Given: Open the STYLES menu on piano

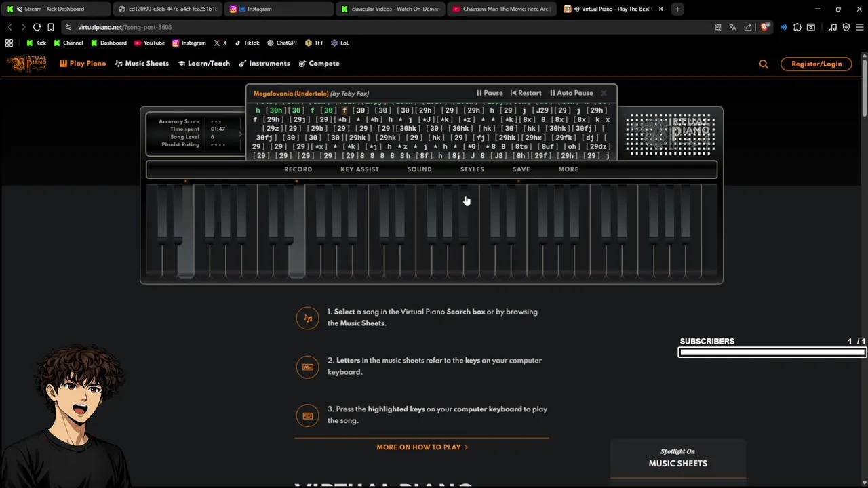Looking at the screenshot, I should pyautogui.click(x=472, y=169).
